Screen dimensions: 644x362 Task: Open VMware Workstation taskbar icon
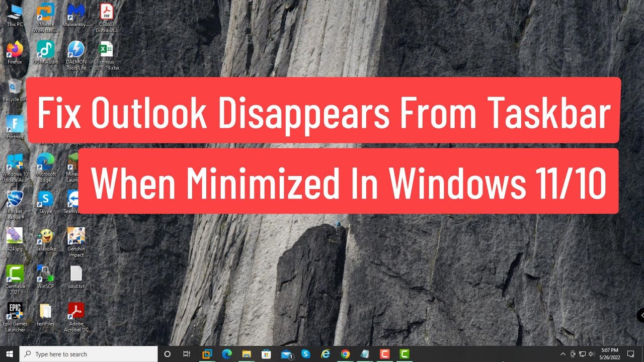pyautogui.click(x=207, y=354)
